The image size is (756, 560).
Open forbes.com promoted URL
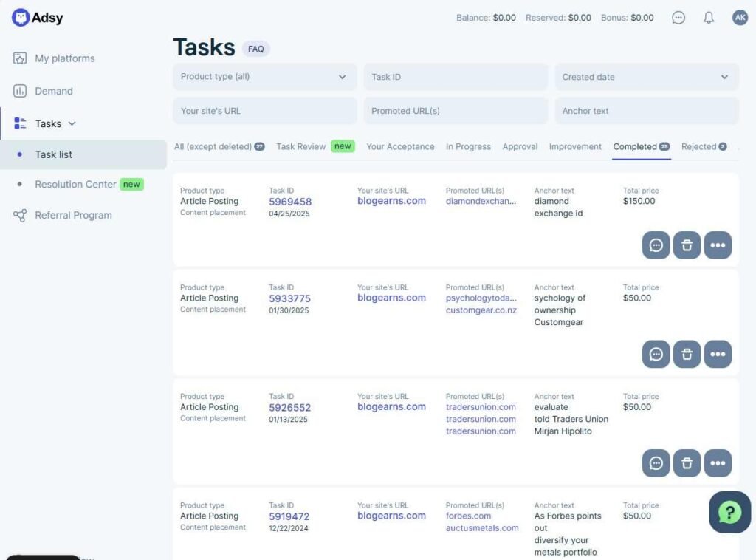tap(468, 516)
